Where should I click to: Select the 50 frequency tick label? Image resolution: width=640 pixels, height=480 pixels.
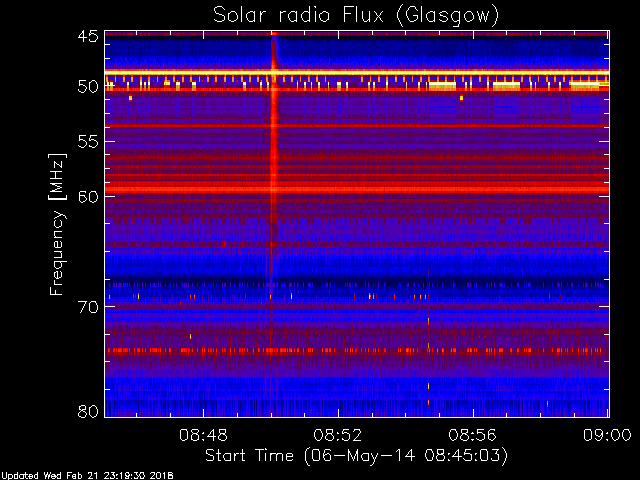pyautogui.click(x=88, y=87)
